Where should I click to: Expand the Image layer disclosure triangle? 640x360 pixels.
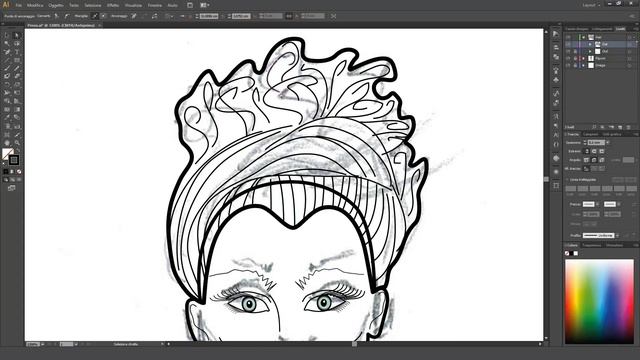[584, 65]
